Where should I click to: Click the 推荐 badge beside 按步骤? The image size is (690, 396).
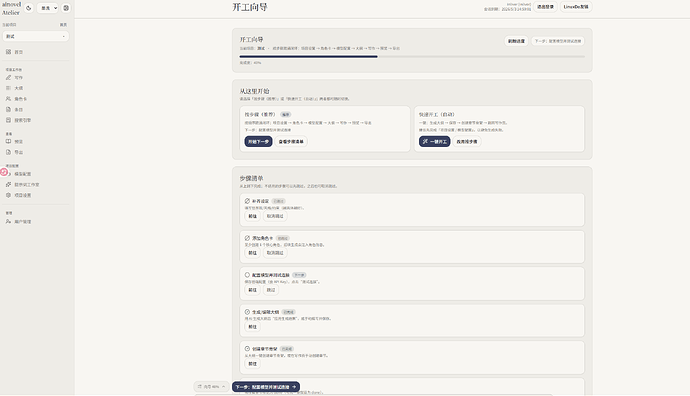[286, 114]
